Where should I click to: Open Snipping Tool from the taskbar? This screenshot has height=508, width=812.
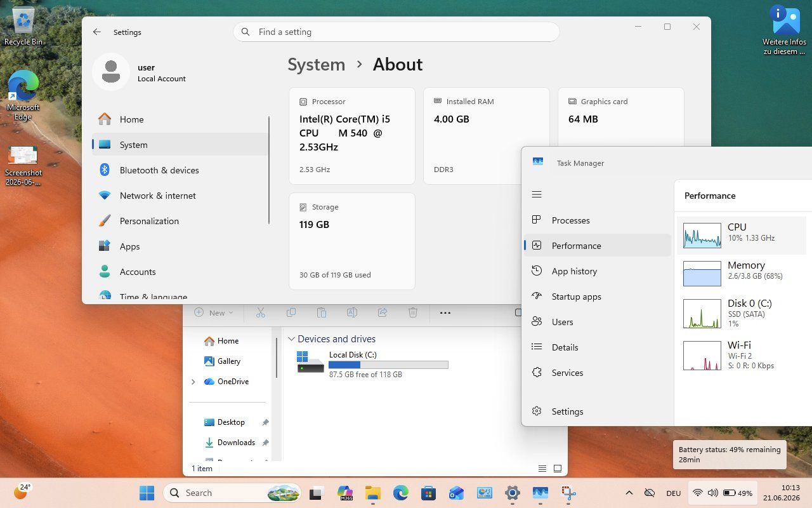coord(568,493)
